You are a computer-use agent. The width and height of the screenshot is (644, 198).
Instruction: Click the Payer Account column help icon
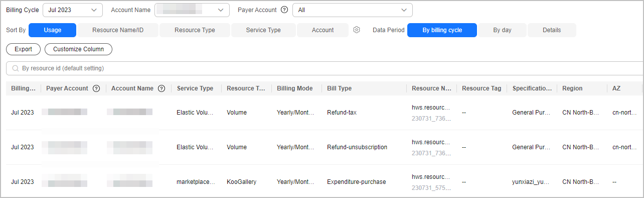(96, 88)
